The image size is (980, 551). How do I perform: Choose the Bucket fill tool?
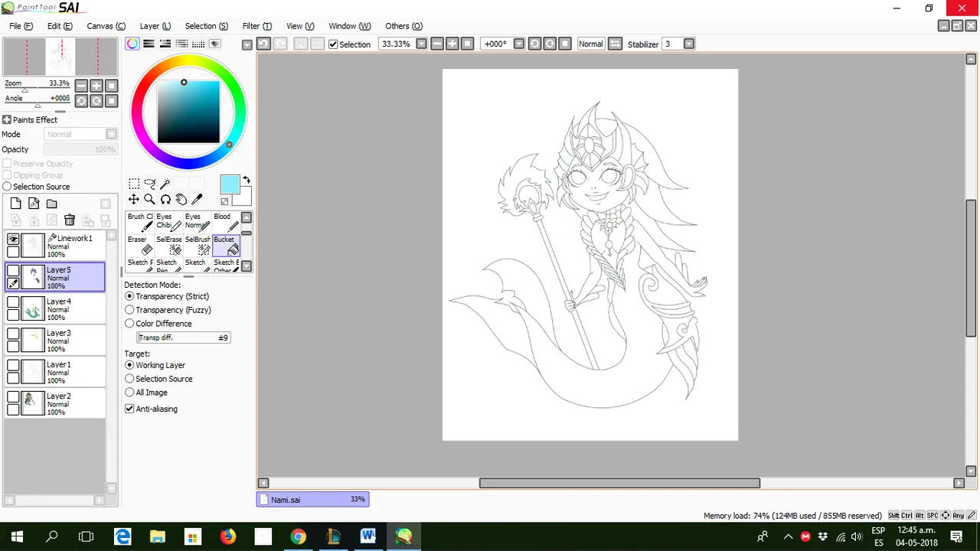(226, 245)
